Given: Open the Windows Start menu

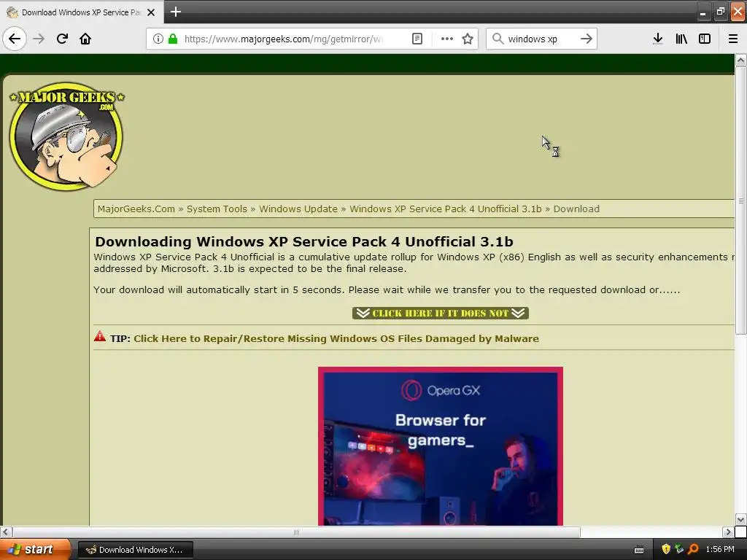Looking at the screenshot, I should [x=35, y=550].
